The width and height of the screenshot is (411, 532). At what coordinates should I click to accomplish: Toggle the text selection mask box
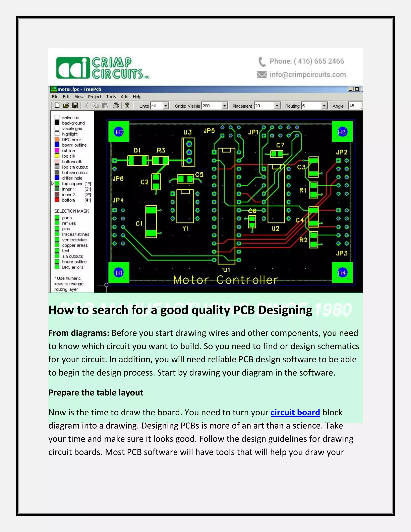click(x=57, y=250)
